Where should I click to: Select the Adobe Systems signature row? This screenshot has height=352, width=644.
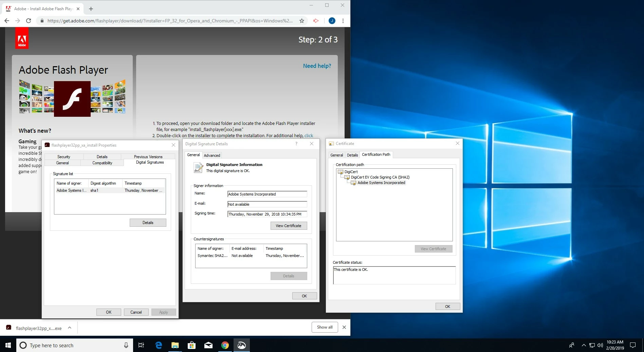point(110,190)
